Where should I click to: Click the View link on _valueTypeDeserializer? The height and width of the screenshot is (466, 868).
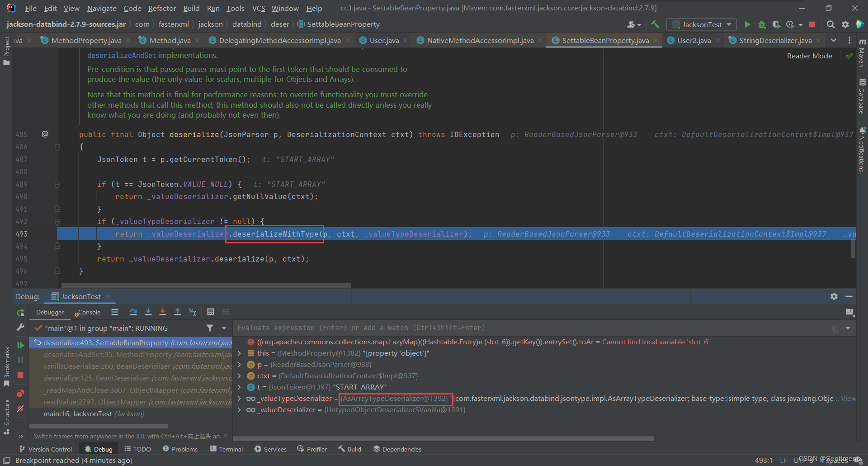(x=848, y=399)
